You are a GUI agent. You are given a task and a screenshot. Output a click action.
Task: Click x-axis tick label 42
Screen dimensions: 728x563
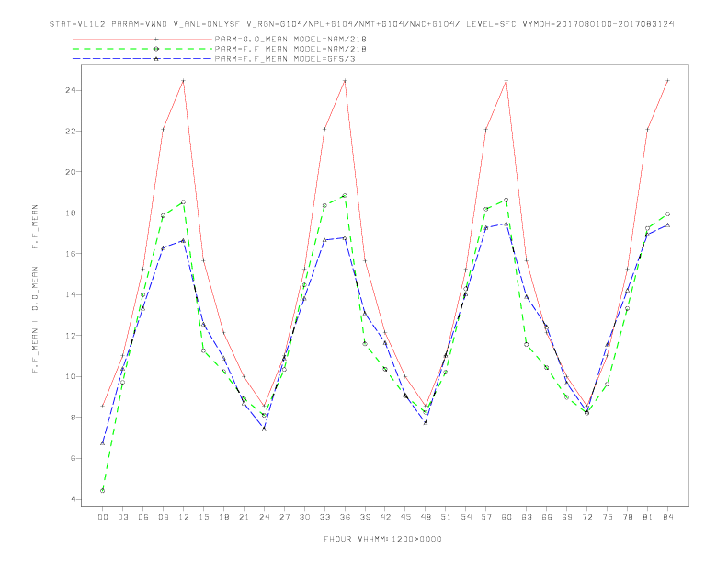[x=385, y=517]
